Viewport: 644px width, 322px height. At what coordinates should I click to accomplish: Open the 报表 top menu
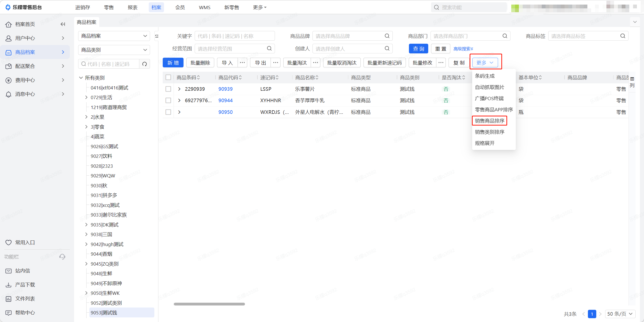click(x=133, y=7)
